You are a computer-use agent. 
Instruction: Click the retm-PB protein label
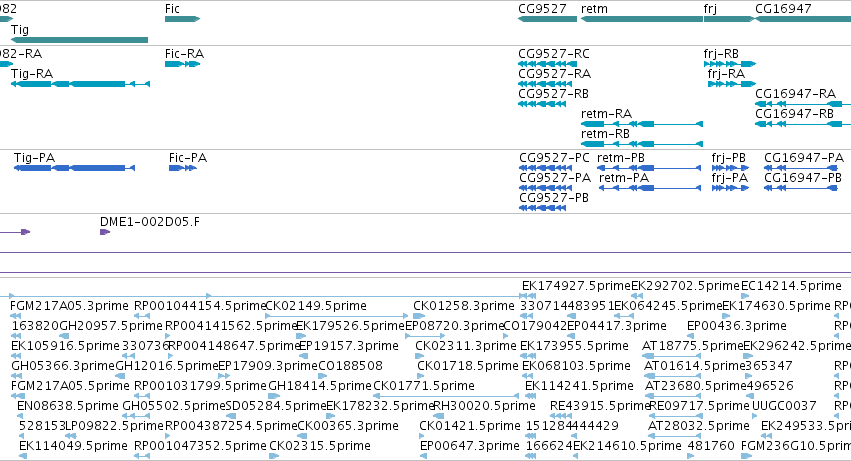pyautogui.click(x=621, y=158)
